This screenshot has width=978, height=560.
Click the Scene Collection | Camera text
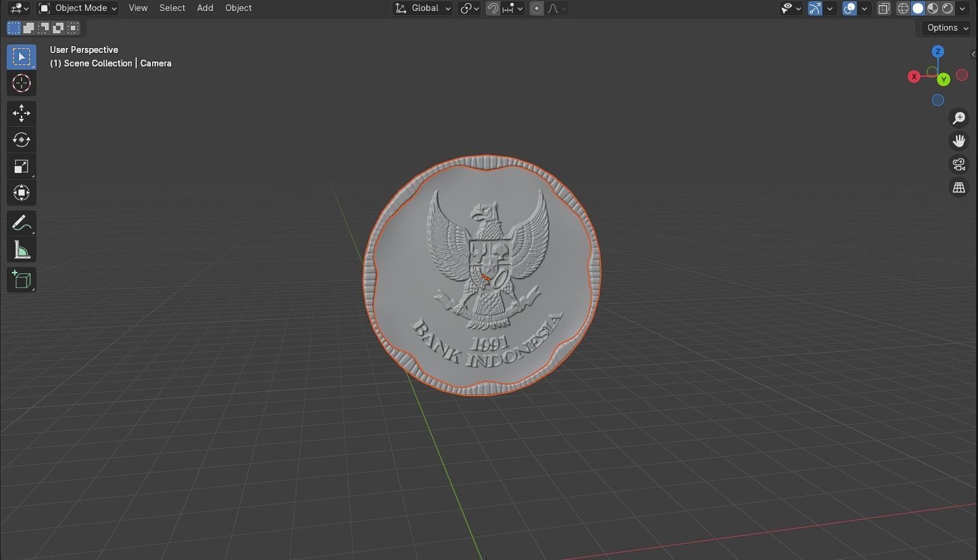tap(111, 63)
